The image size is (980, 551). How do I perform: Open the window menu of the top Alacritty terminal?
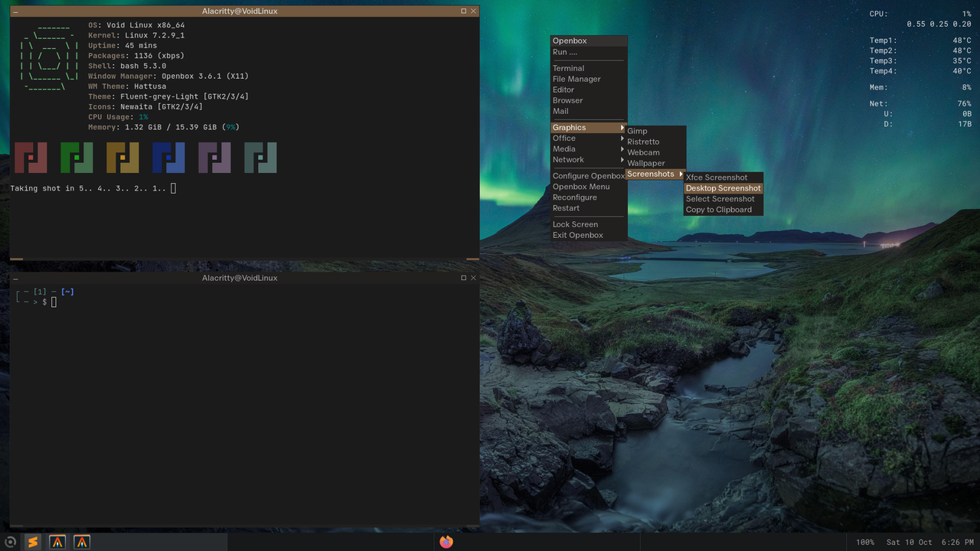coord(15,11)
